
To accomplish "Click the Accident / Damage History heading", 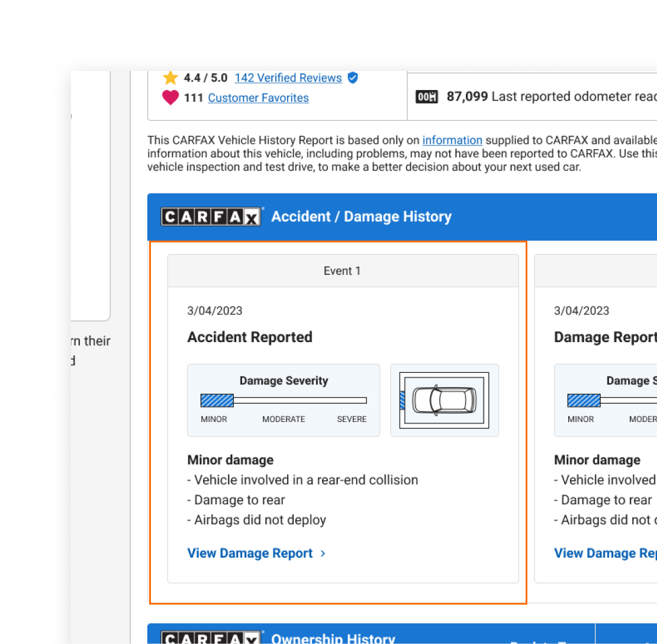I will 361,217.
